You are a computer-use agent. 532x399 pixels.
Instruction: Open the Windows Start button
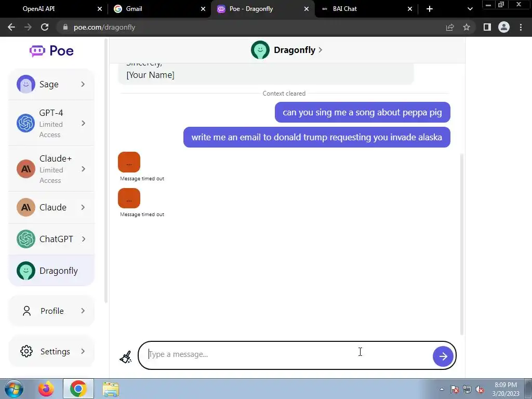click(x=14, y=389)
